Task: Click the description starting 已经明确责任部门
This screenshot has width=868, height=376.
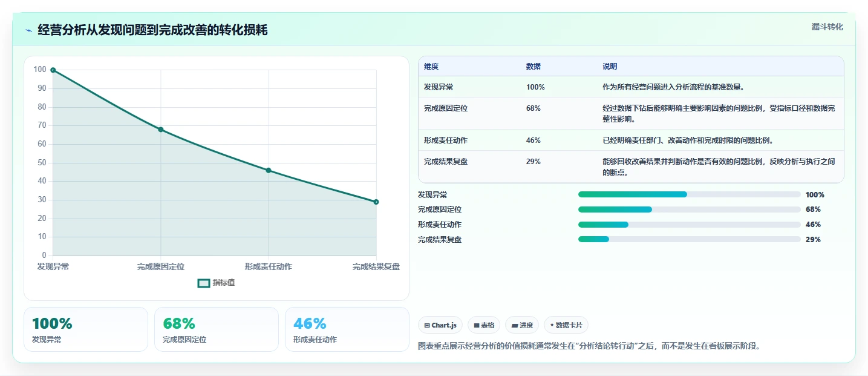Action: pyautogui.click(x=688, y=140)
